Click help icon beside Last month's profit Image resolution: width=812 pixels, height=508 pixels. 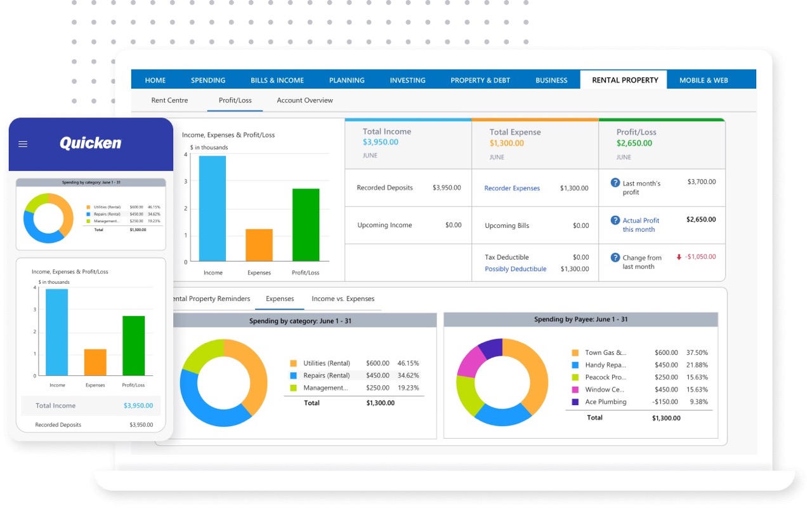(615, 183)
